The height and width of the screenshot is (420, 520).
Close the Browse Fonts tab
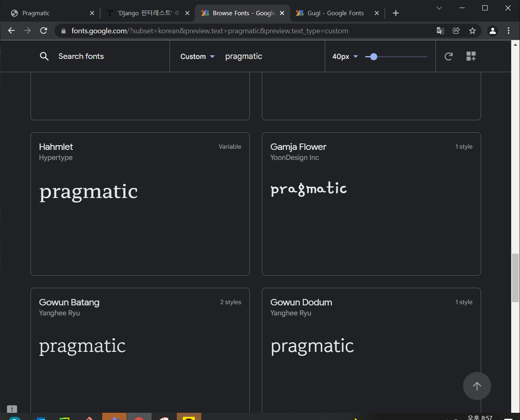(x=282, y=13)
